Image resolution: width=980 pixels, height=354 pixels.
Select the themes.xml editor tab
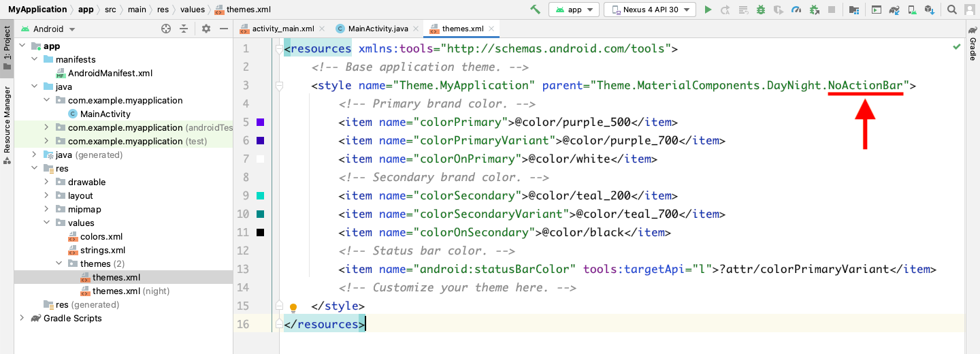click(463, 29)
